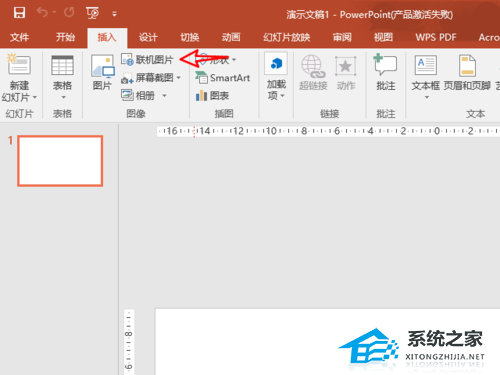Switch to the 设计 tab
The image size is (500, 375).
[x=148, y=37]
